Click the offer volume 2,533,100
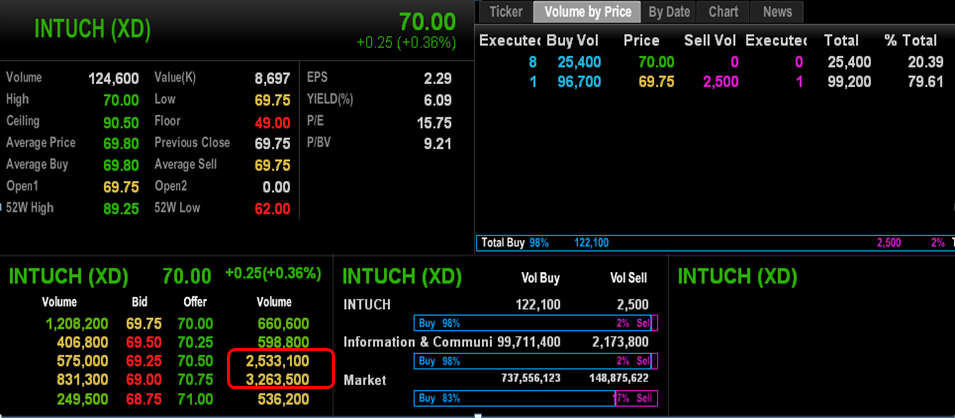Viewport: 955px width, 418px height. [278, 361]
